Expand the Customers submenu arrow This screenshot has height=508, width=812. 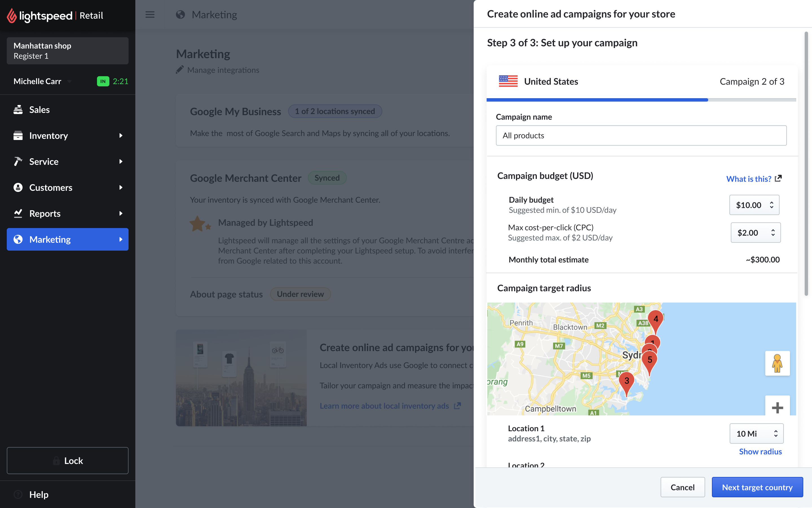pos(121,187)
